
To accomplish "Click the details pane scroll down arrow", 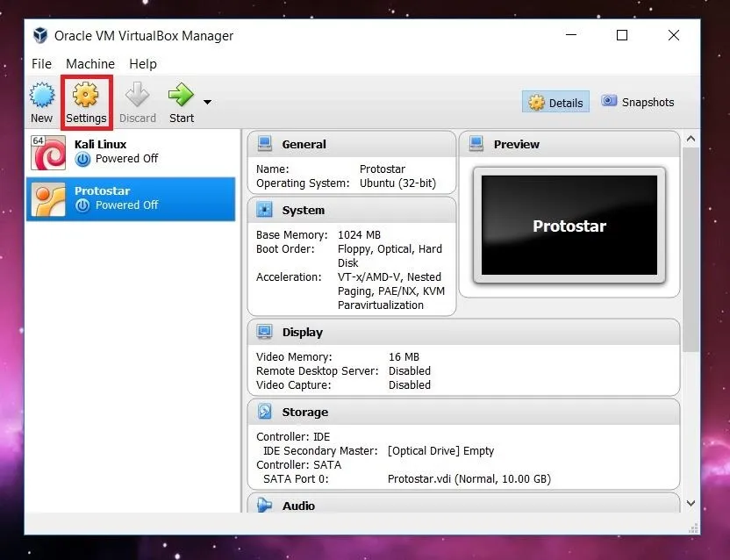I will 691,503.
